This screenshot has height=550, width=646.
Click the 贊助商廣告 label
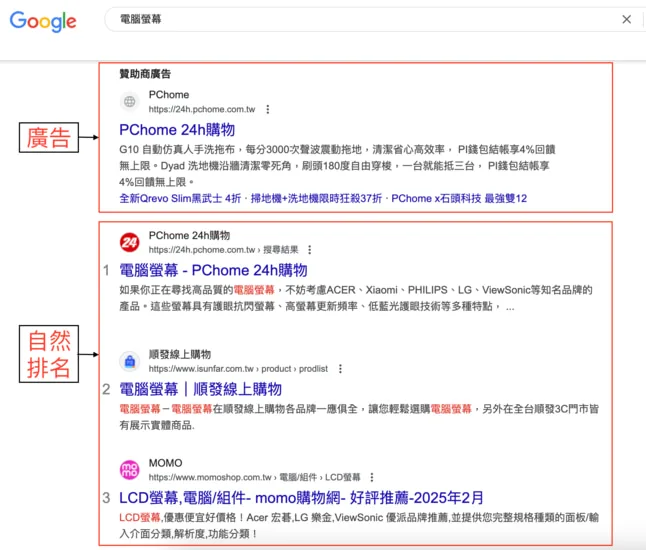click(x=145, y=74)
